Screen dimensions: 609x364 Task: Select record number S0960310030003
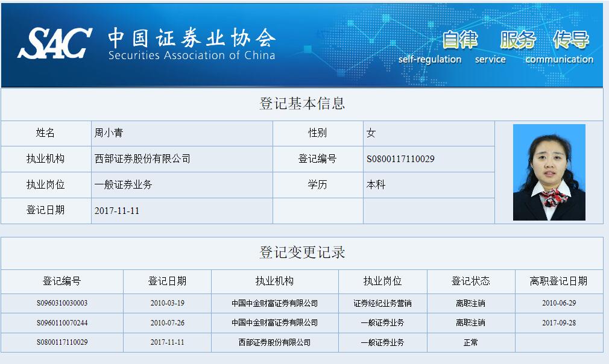[x=62, y=303]
